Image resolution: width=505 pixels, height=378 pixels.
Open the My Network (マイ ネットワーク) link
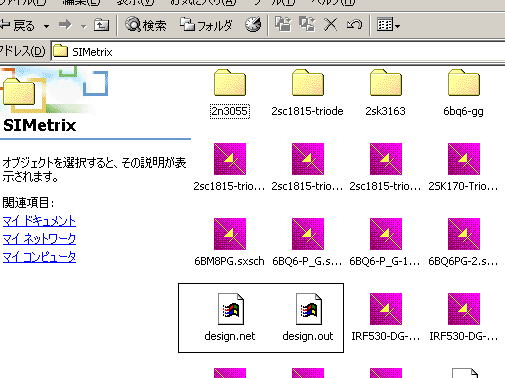[39, 239]
